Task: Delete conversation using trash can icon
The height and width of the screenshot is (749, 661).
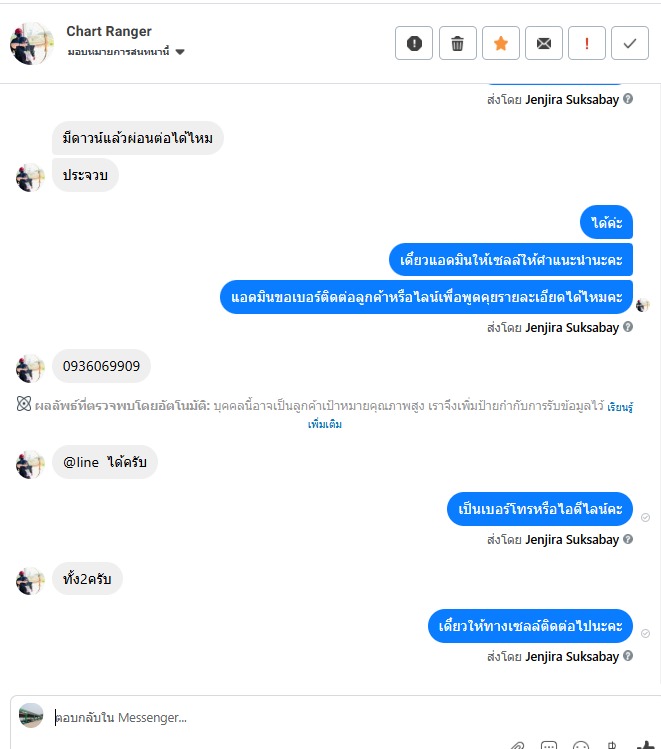Action: pyautogui.click(x=457, y=43)
